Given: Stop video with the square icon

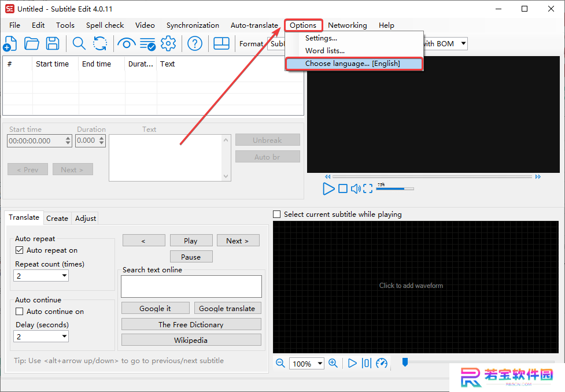Looking at the screenshot, I should [x=343, y=188].
